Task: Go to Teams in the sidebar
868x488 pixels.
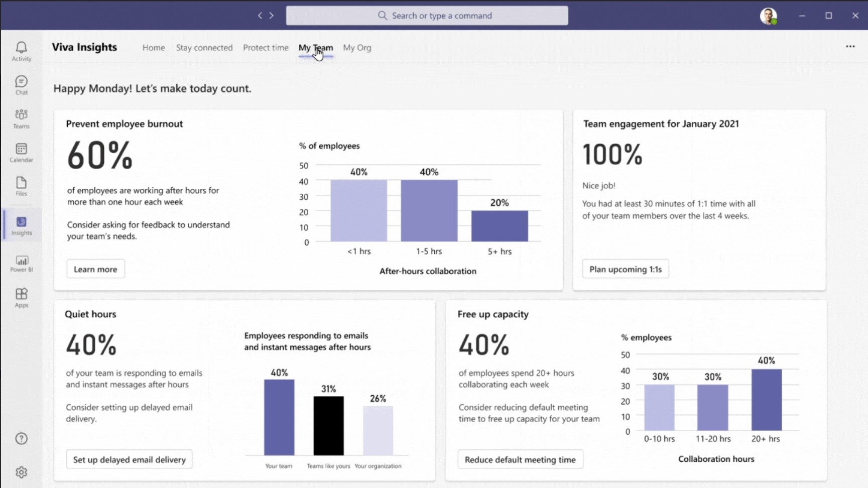Action: click(x=21, y=119)
